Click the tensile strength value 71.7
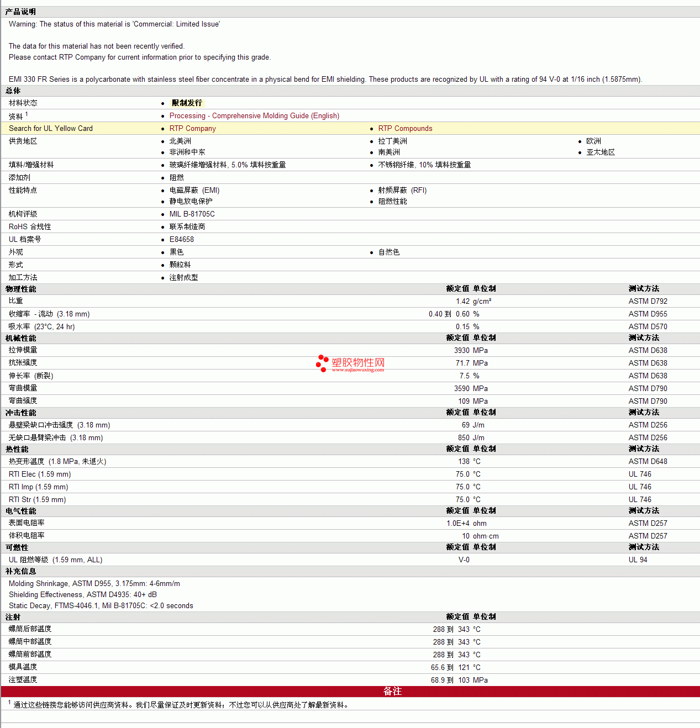The image size is (700, 728). pos(462,363)
